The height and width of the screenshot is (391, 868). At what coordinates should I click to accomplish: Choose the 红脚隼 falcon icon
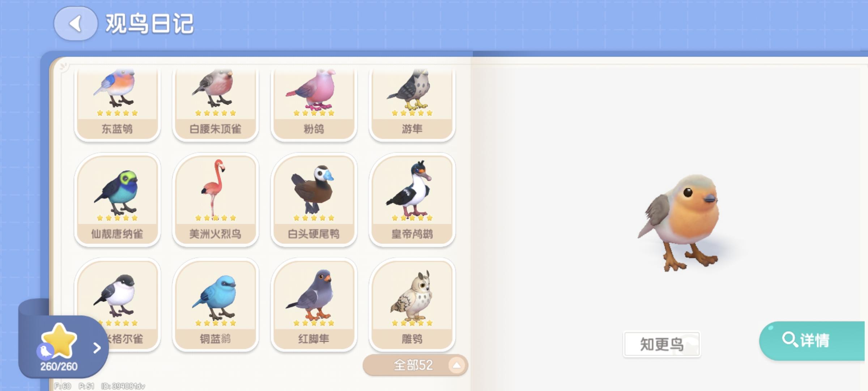[x=314, y=305]
